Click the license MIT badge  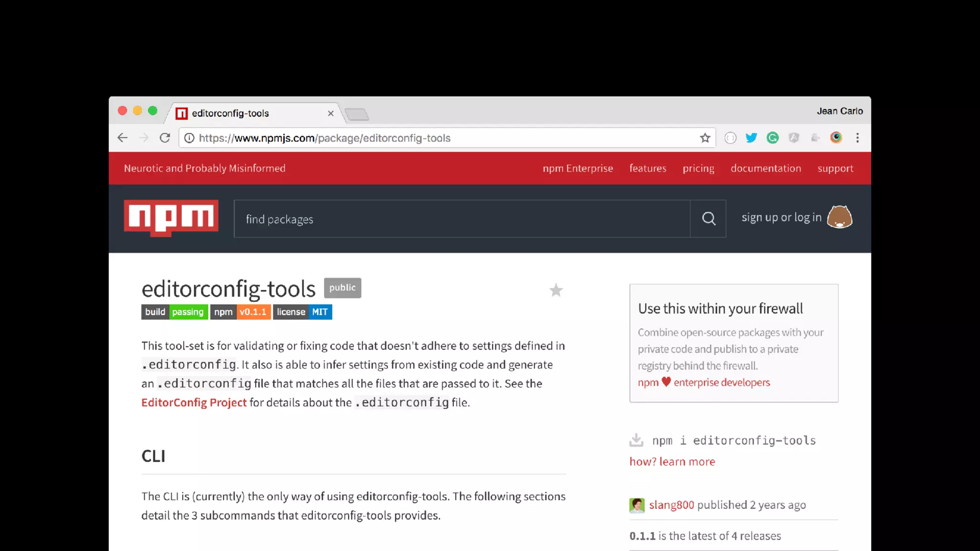tap(302, 312)
